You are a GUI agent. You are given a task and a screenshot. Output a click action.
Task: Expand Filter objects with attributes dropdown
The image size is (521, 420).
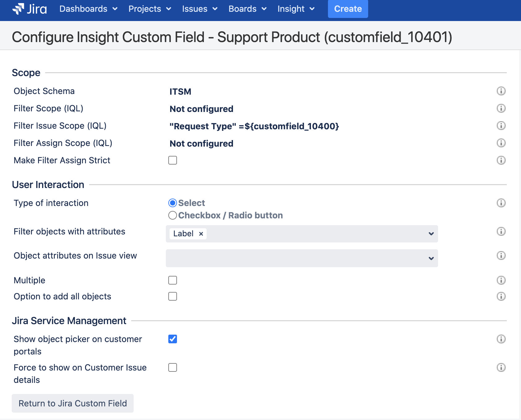coord(431,234)
